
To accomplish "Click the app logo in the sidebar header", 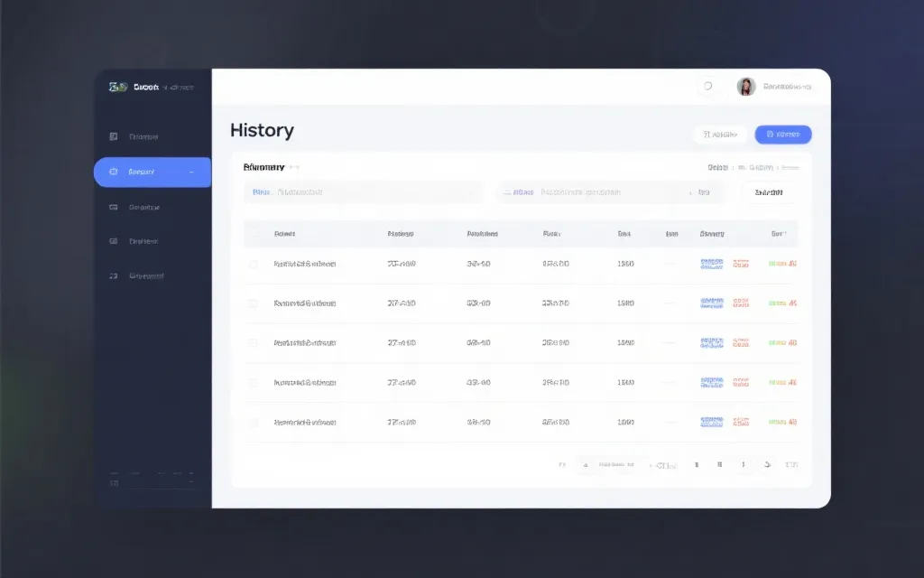I will point(117,87).
